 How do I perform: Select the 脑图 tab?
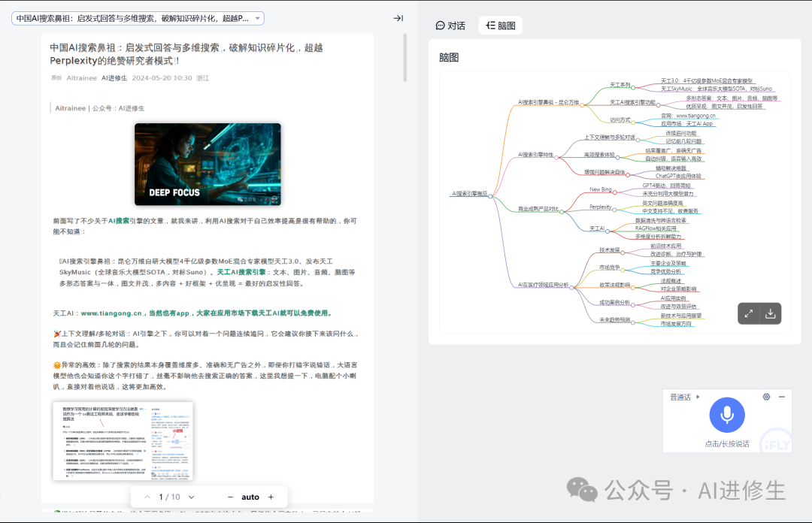point(501,26)
